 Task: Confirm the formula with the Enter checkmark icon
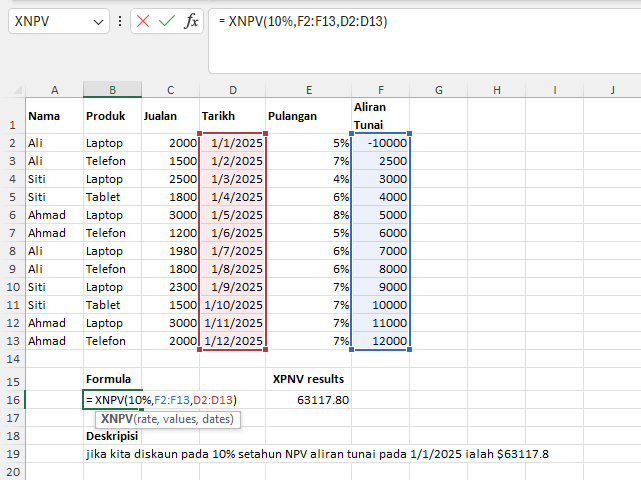[x=167, y=21]
